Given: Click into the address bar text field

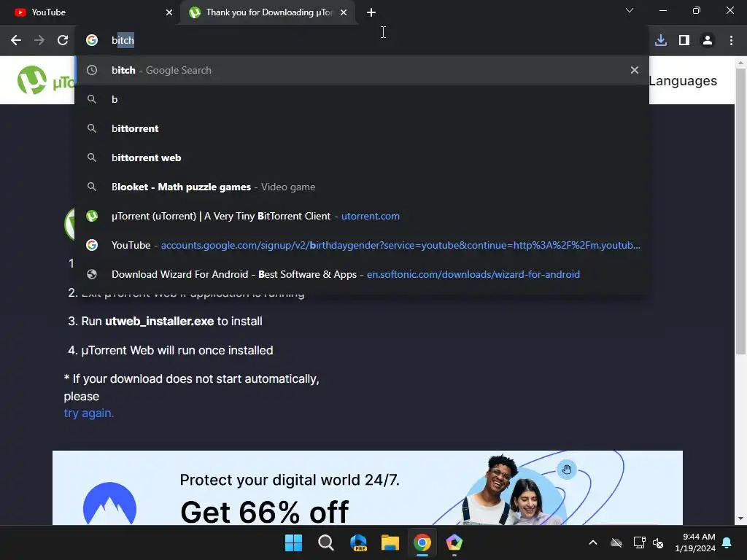Looking at the screenshot, I should [x=362, y=41].
